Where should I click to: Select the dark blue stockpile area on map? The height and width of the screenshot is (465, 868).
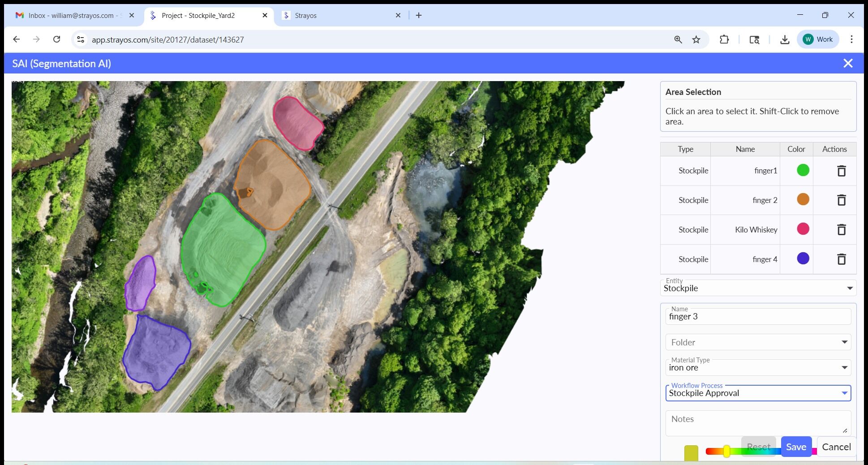point(156,353)
